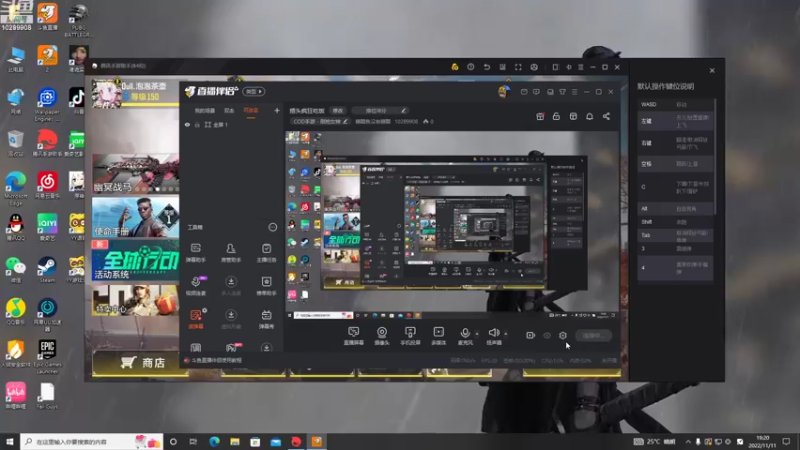The width and height of the screenshot is (800, 450).
Task: Open the live danmaku tool in bottom bar
Action: (354, 336)
